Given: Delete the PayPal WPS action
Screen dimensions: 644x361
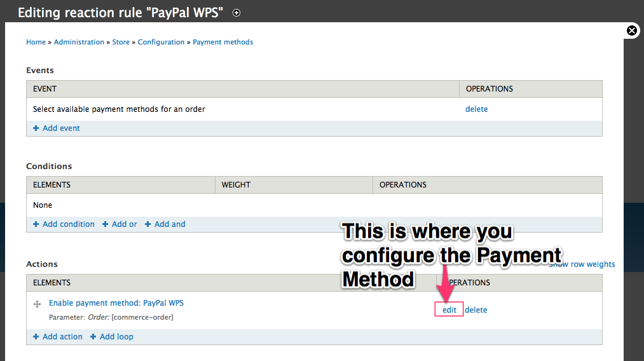Looking at the screenshot, I should [x=476, y=310].
